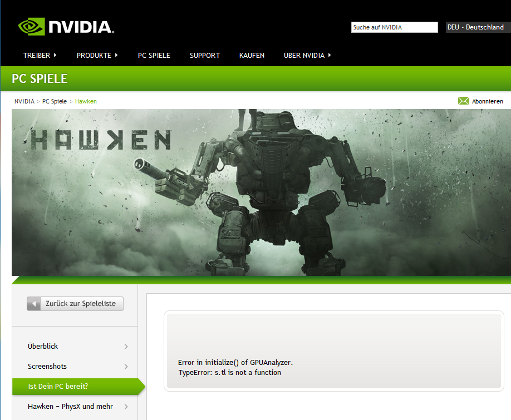This screenshot has height=420, width=511.
Task: Click the Hawken breadcrumb link
Action: [86, 101]
